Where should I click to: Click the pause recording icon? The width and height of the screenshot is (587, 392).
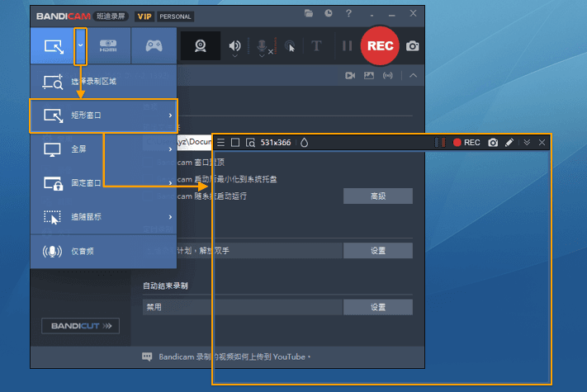pyautogui.click(x=347, y=46)
